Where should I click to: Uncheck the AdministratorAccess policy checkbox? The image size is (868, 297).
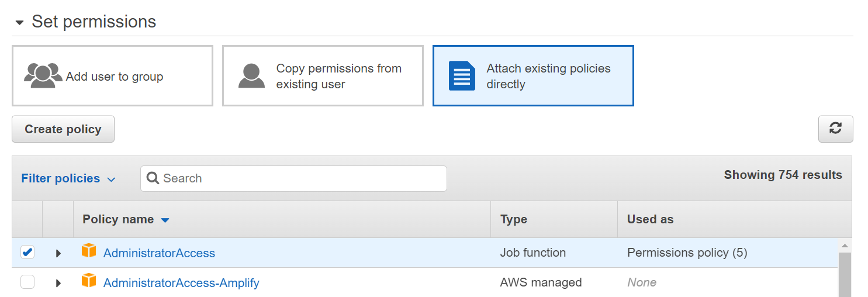27,252
